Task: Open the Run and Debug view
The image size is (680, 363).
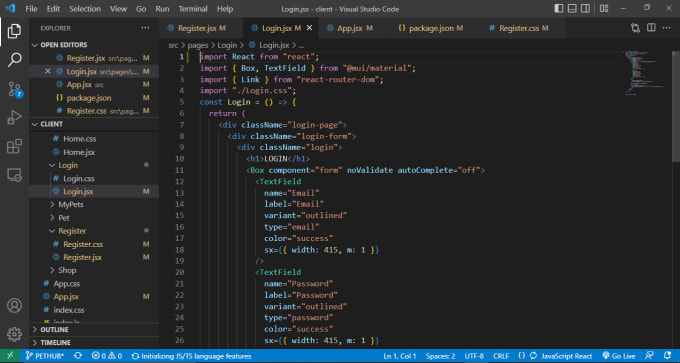Action: 14,117
